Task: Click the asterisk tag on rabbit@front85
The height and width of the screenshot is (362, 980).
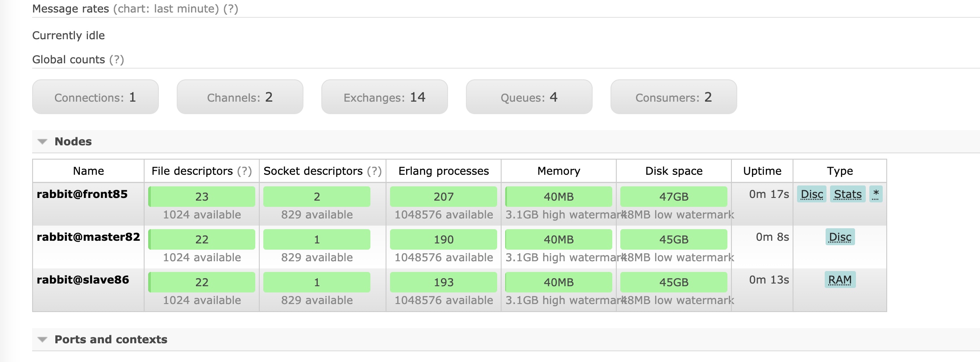Action: (876, 194)
